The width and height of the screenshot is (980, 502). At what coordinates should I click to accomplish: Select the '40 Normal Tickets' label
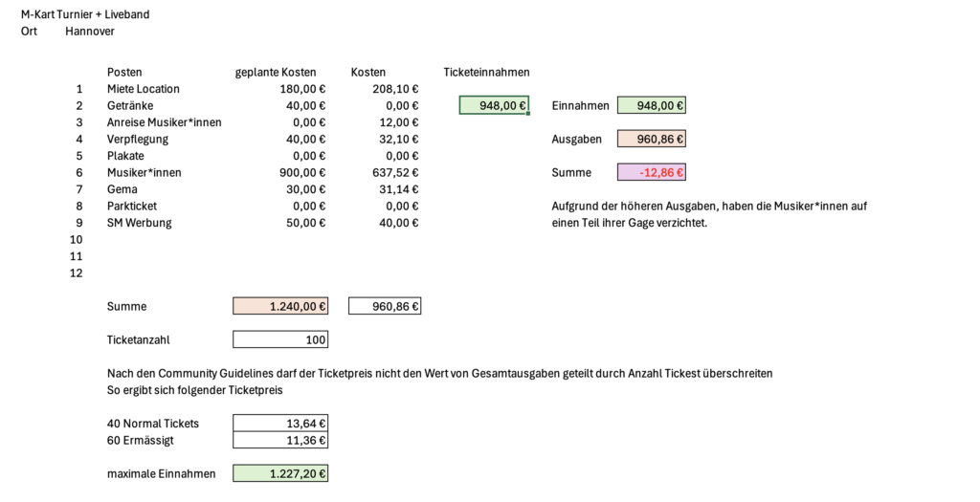pos(153,424)
